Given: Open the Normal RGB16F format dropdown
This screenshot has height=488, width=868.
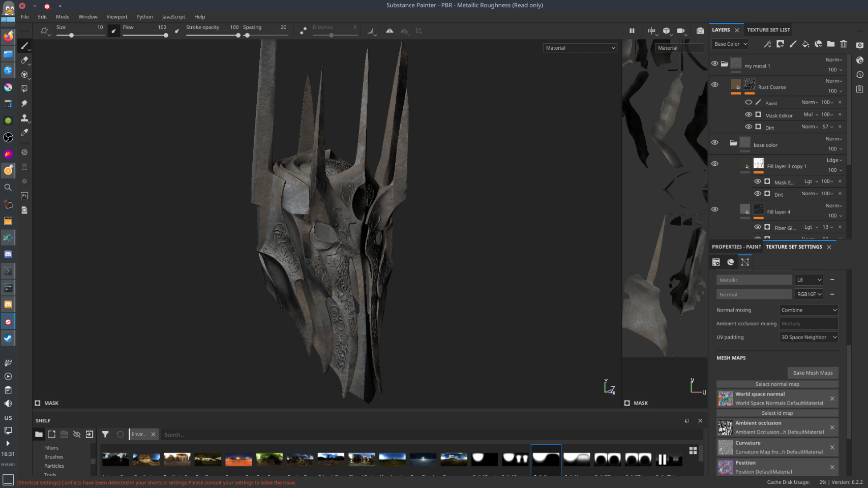Looking at the screenshot, I should tap(809, 294).
